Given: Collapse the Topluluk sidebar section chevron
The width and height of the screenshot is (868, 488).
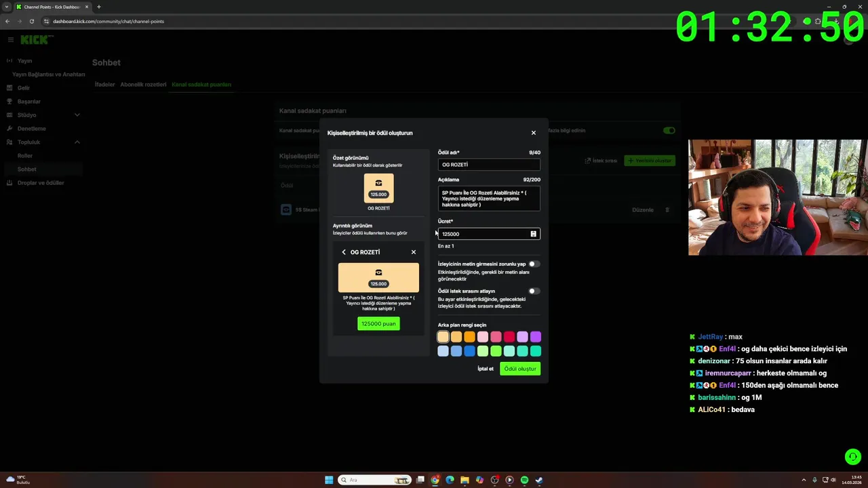Looking at the screenshot, I should pos(77,142).
